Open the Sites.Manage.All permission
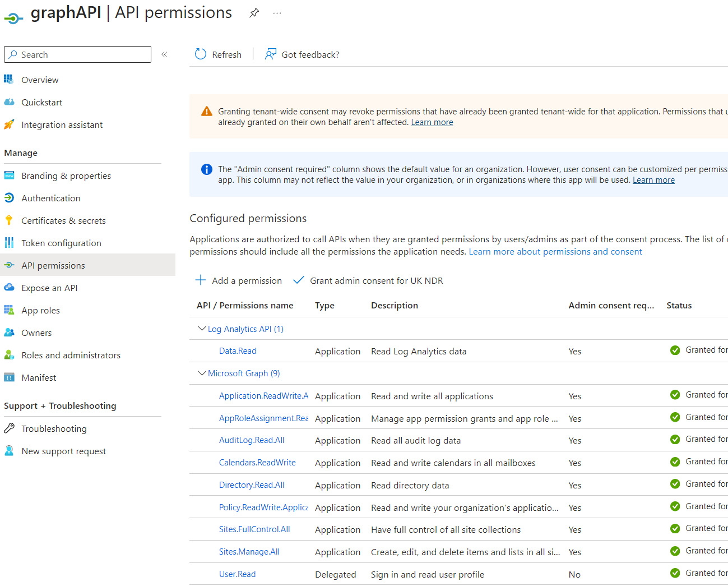 click(249, 552)
